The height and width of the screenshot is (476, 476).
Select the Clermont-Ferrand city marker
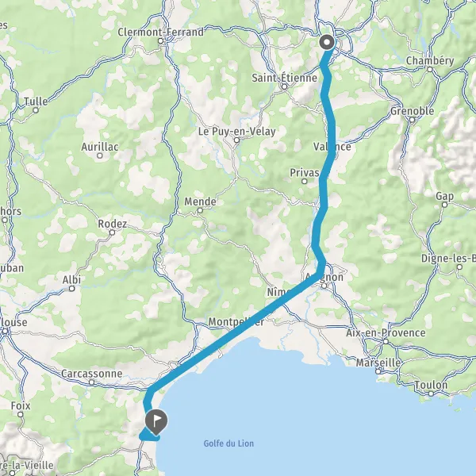coord(160,41)
